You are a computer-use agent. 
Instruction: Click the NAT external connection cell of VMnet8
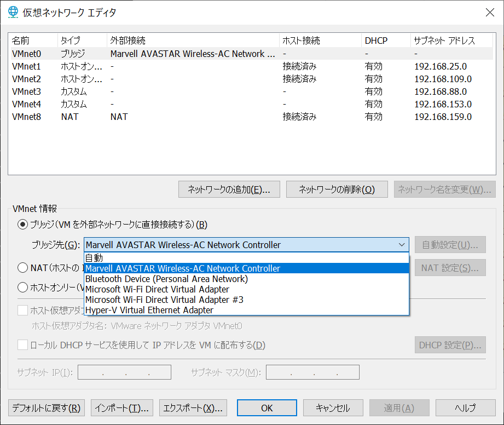pos(119,117)
